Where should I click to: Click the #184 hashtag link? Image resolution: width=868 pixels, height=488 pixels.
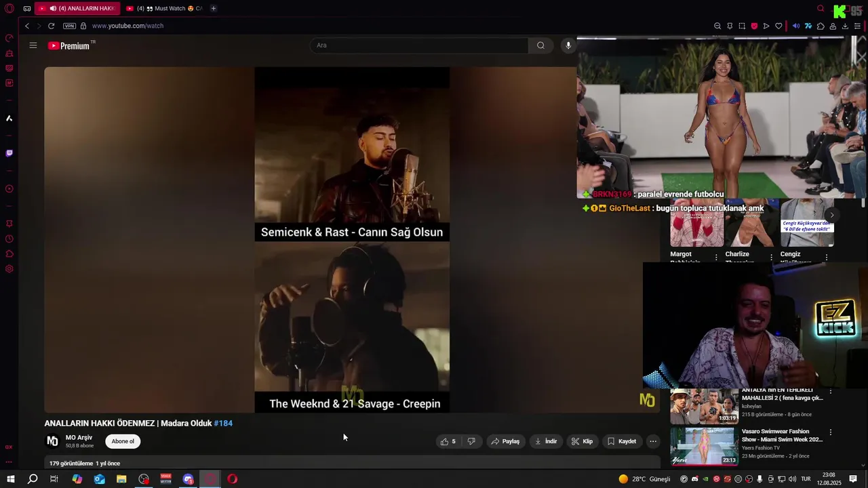[223, 423]
